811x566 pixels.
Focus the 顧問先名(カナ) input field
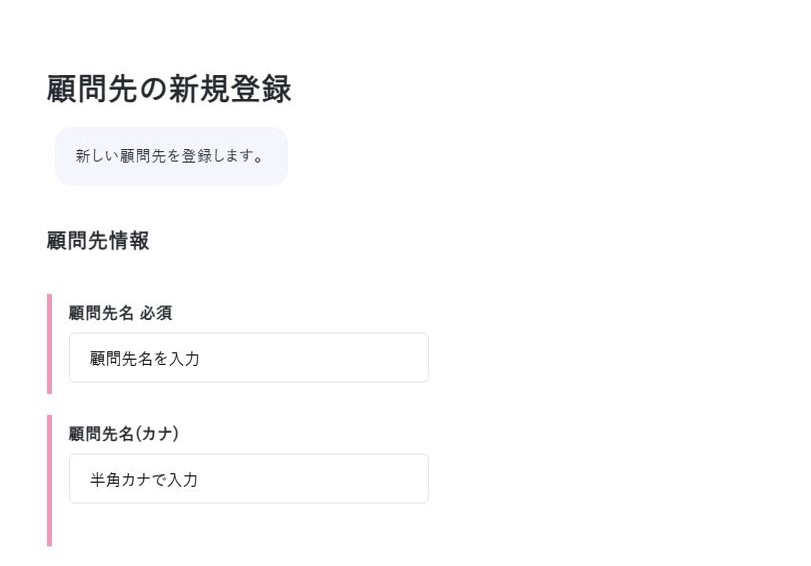pyautogui.click(x=249, y=479)
